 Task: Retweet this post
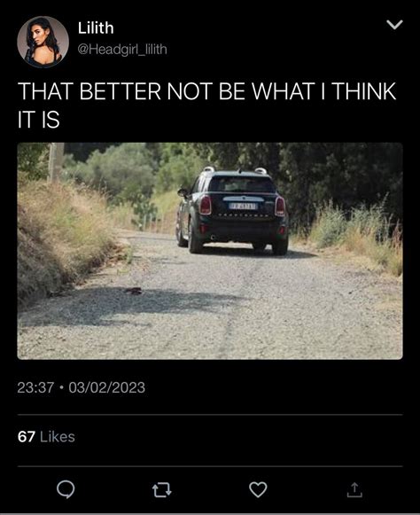[x=162, y=489]
